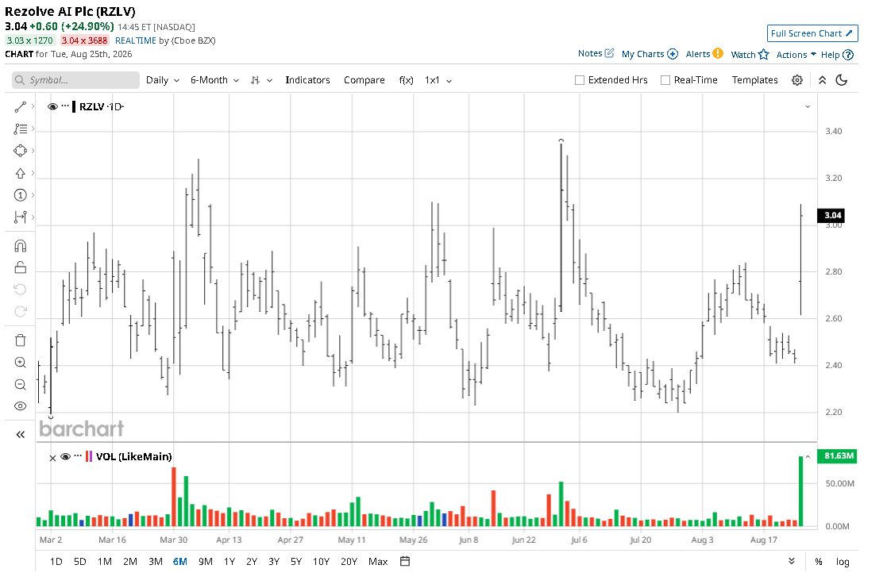Click the Alerts exclamation icon
The width and height of the screenshot is (887, 588).
tap(718, 54)
